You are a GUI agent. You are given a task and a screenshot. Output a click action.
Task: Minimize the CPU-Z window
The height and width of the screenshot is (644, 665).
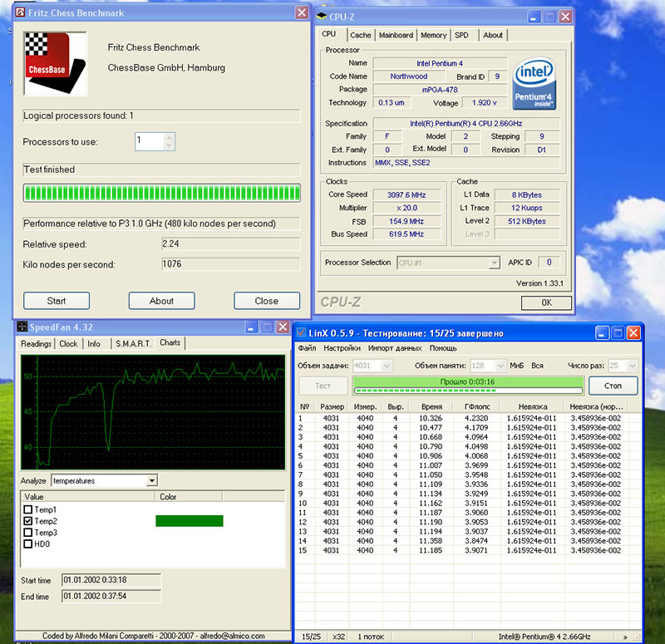pyautogui.click(x=534, y=17)
